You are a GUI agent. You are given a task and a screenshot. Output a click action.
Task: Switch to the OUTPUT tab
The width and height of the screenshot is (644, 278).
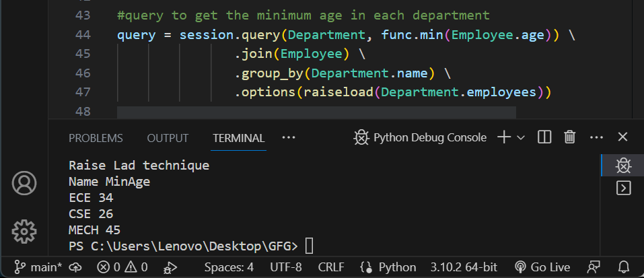click(168, 138)
